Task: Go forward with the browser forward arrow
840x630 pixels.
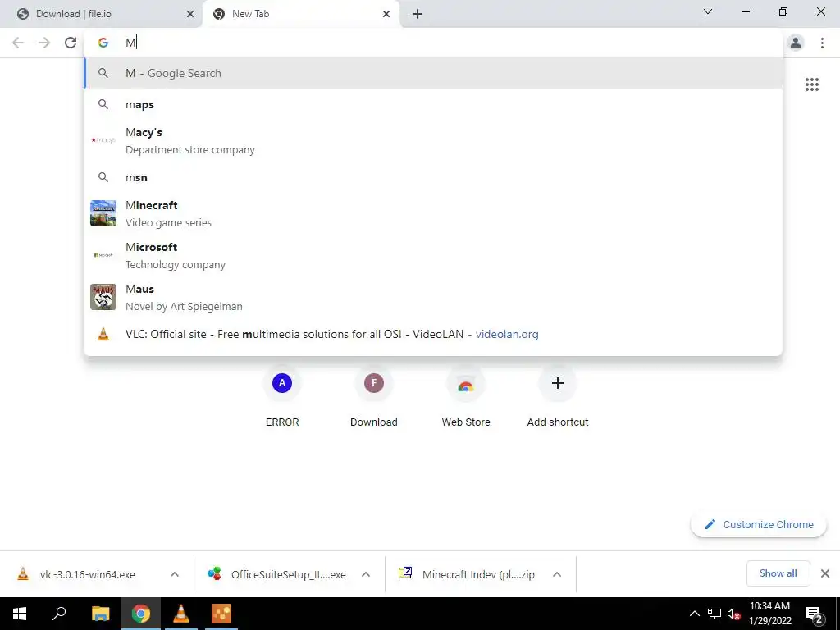Action: click(x=44, y=43)
